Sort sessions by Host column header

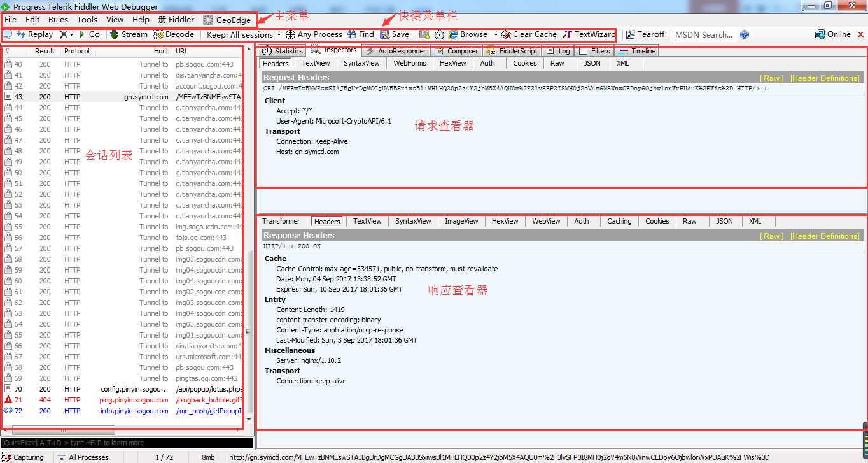click(133, 51)
